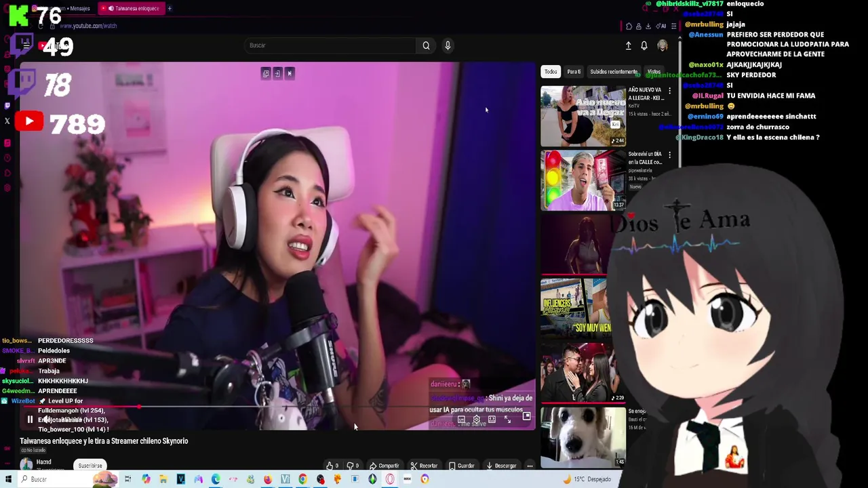Open 'Año nuevo va a llegar' thumbnail
868x488 pixels.
[583, 116]
